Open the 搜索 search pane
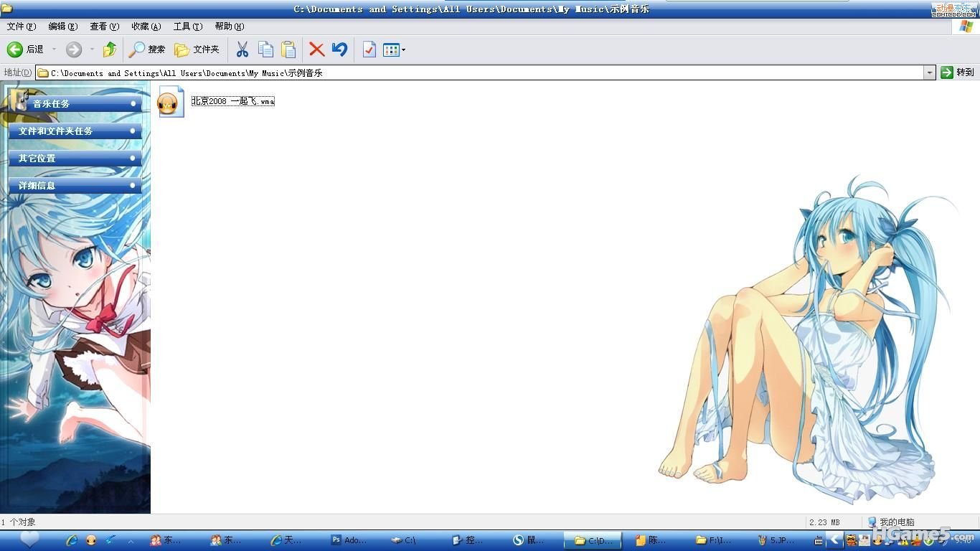 [x=147, y=50]
